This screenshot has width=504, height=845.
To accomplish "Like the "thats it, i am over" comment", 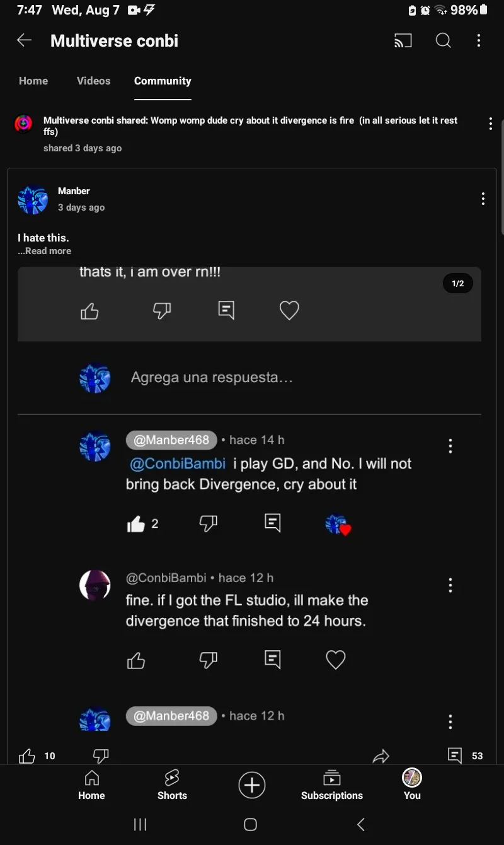I will [x=90, y=311].
